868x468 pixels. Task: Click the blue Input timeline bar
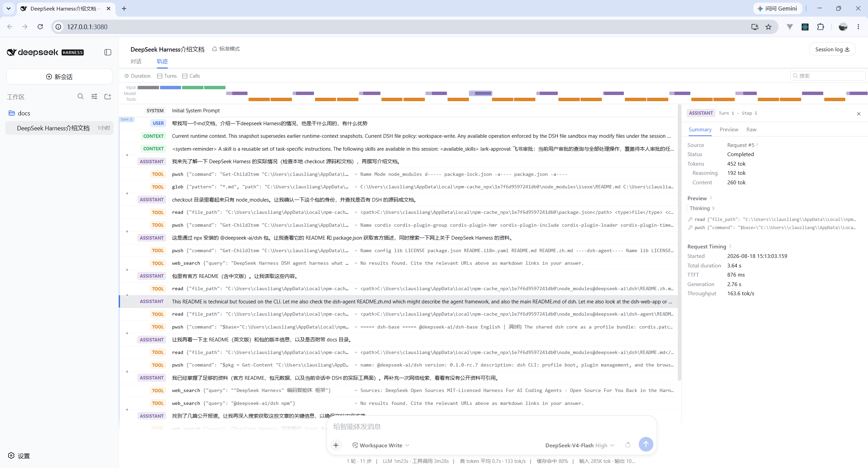[x=170, y=88]
